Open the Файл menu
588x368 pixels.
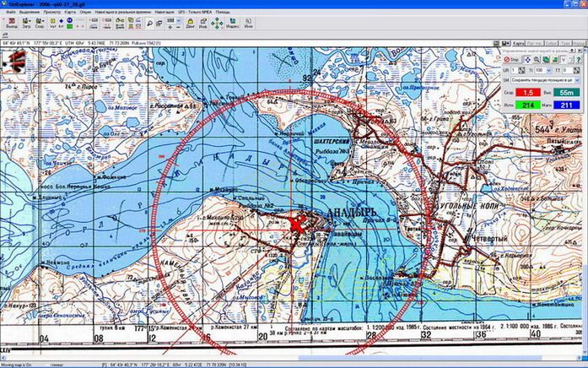click(x=11, y=12)
